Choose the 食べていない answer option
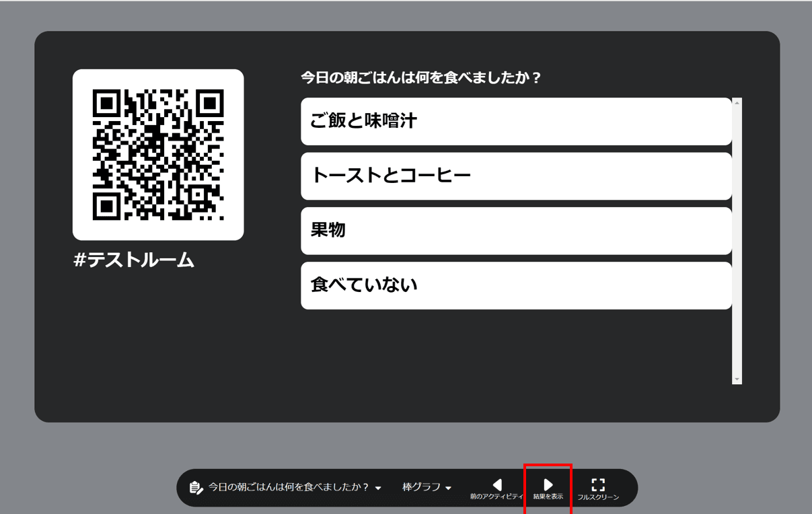 (x=516, y=286)
